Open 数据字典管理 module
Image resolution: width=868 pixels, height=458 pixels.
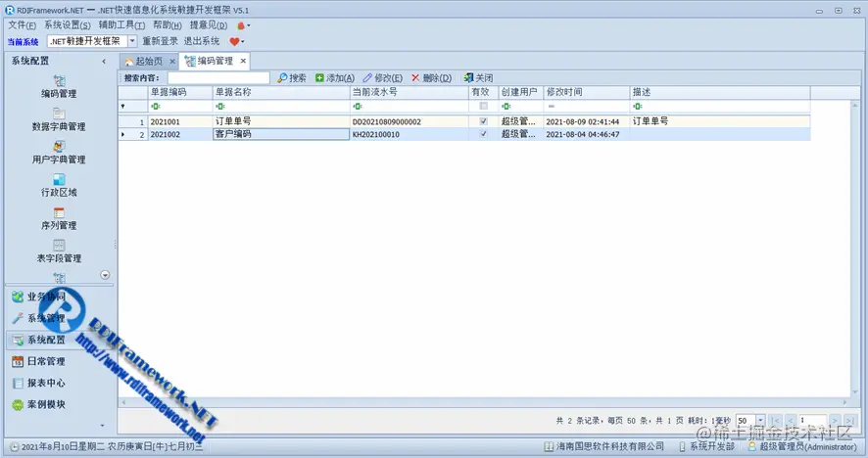(59, 120)
